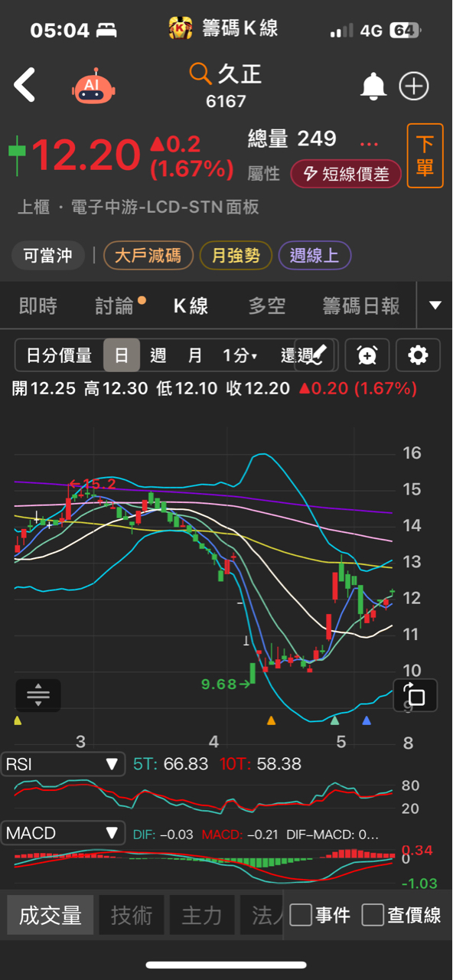Expand the 1分 interval dropdown
Screen dimensions: 453x980
pos(240,355)
